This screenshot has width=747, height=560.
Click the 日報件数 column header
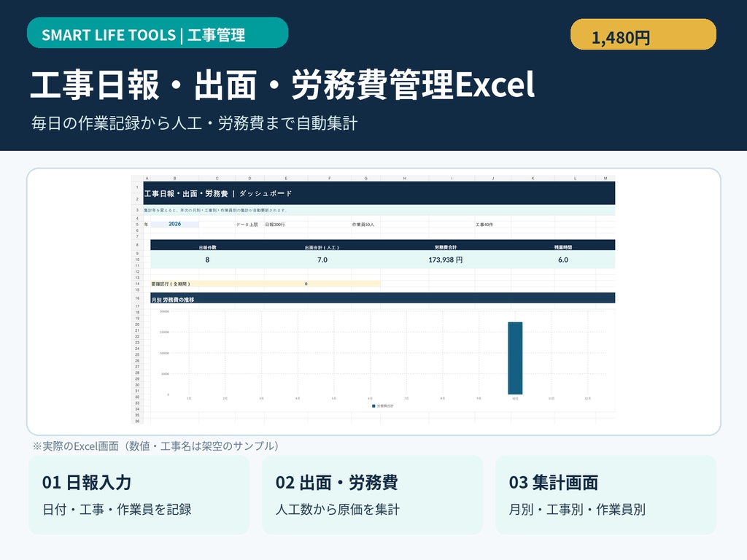click(207, 248)
